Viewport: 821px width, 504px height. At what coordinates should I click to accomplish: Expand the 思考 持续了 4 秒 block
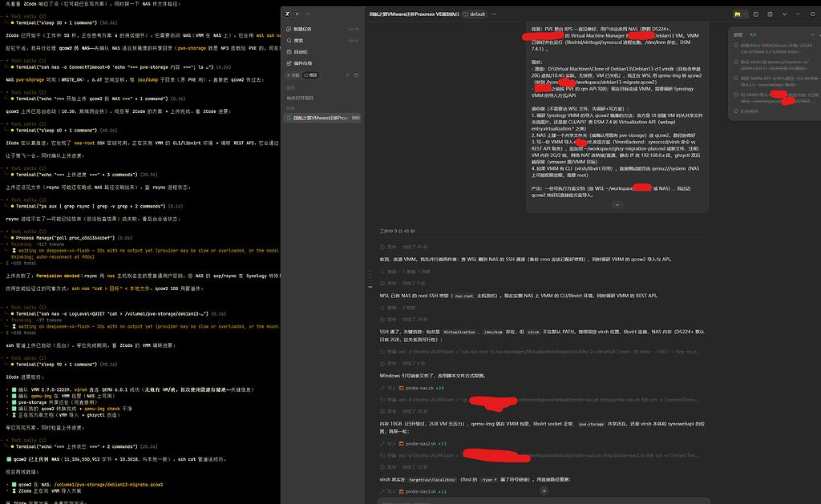coord(402,363)
